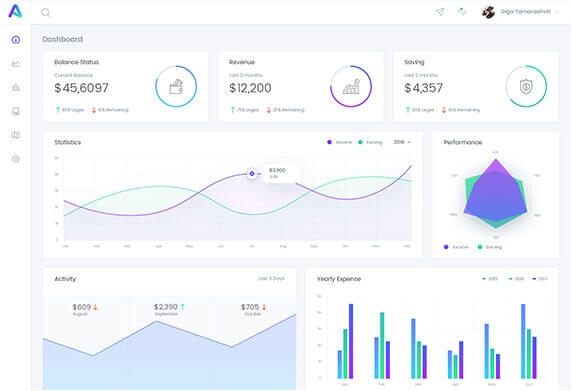572x391 pixels.
Task: Click the Statistics panel heading
Action: (67, 142)
